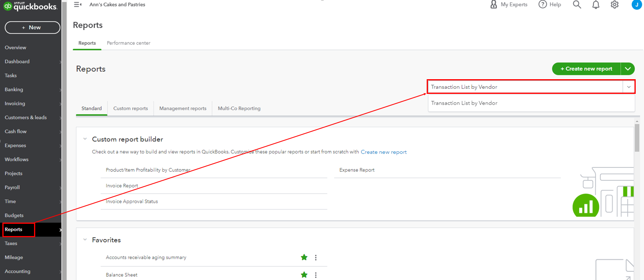Click the reports list vertical scrollbar
Screen dimensions: 644x280
point(637,137)
